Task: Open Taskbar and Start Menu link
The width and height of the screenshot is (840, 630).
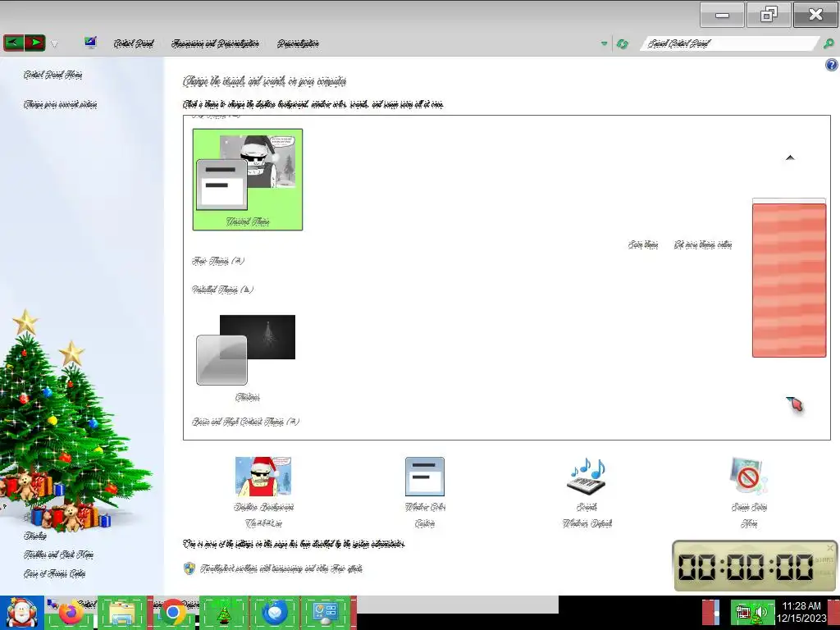Action: (58, 555)
